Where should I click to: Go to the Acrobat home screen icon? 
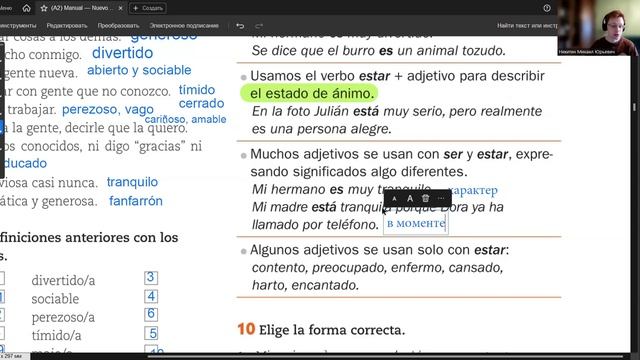coord(27,8)
